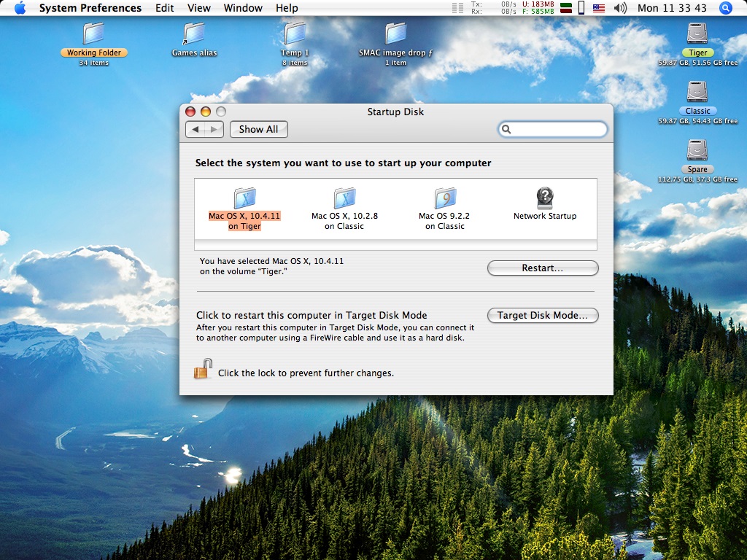Open the System Preferences menu
747x560 pixels.
pyautogui.click(x=90, y=8)
